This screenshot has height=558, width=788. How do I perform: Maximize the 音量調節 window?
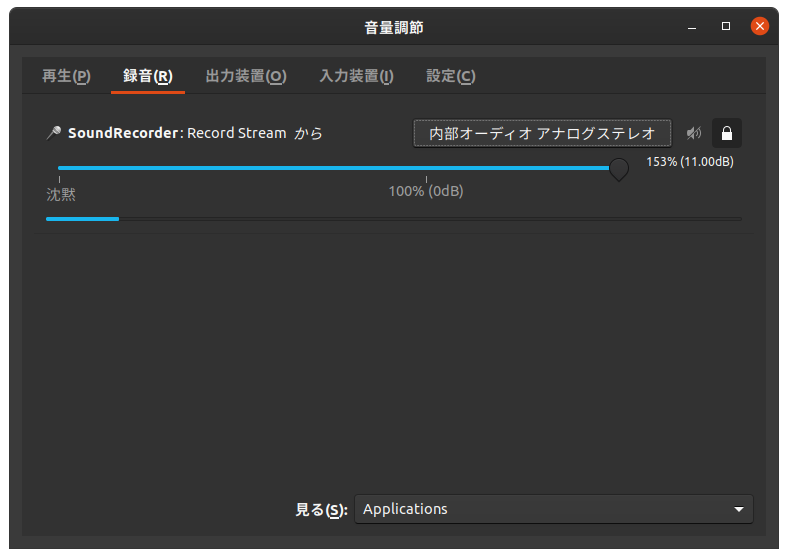pyautogui.click(x=726, y=26)
